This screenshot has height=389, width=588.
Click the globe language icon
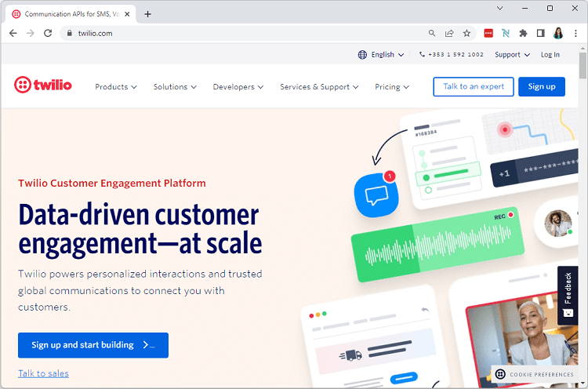tap(362, 55)
